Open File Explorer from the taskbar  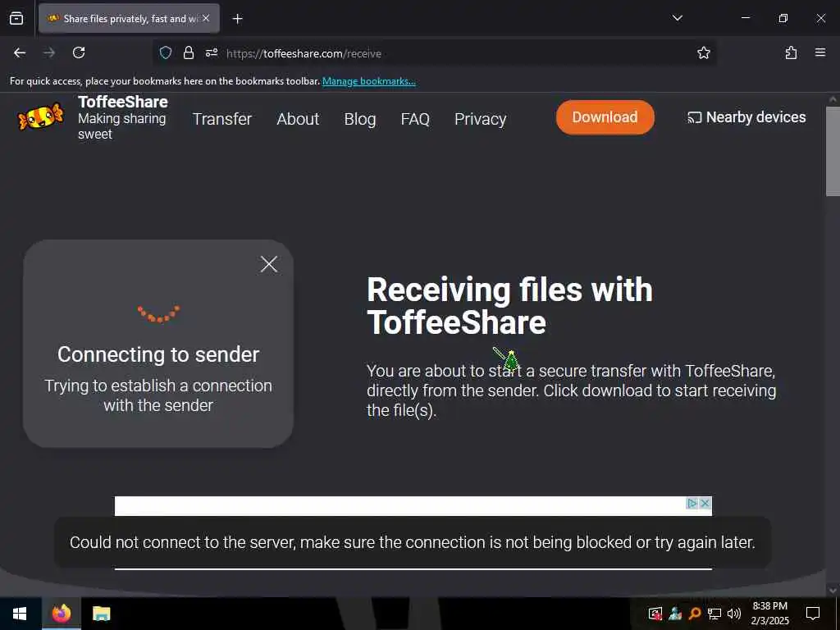tap(101, 614)
